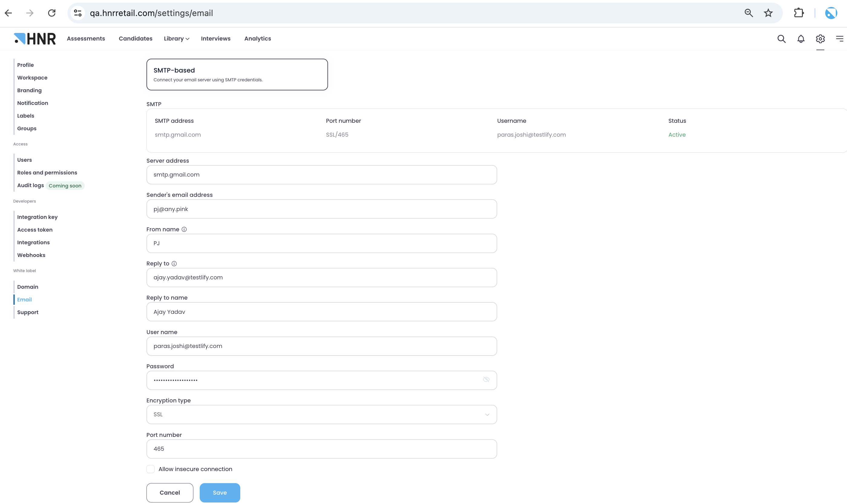Open Domain settings
The width and height of the screenshot is (847, 504).
point(28,287)
